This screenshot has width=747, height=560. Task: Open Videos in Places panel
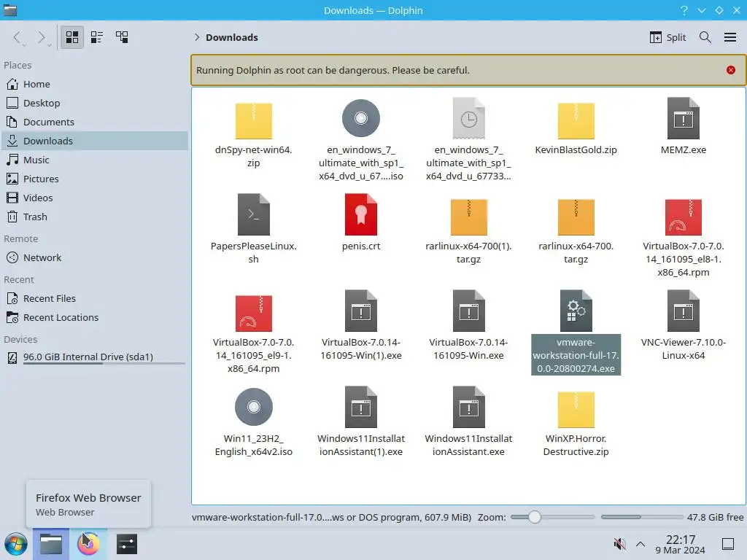pos(94,198)
